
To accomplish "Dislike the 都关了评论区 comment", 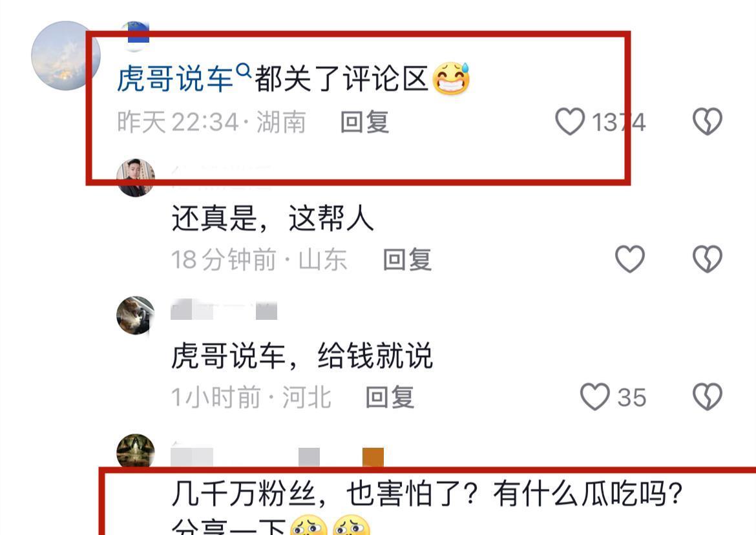I will click(x=708, y=121).
